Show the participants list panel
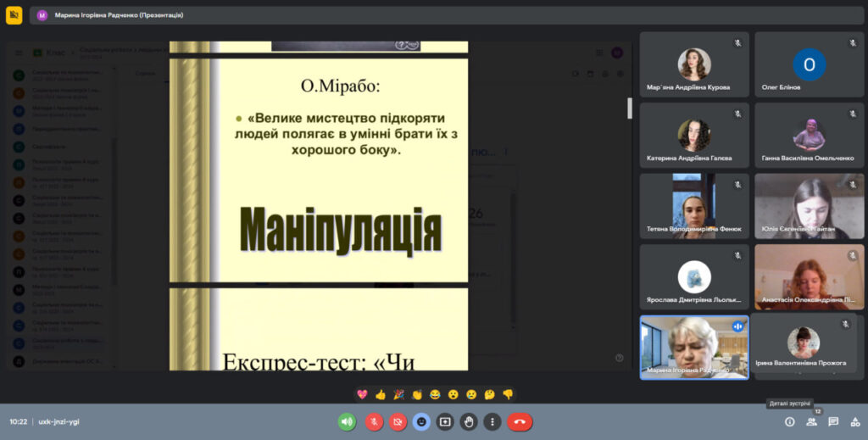This screenshot has height=440, width=868. pyautogui.click(x=811, y=421)
